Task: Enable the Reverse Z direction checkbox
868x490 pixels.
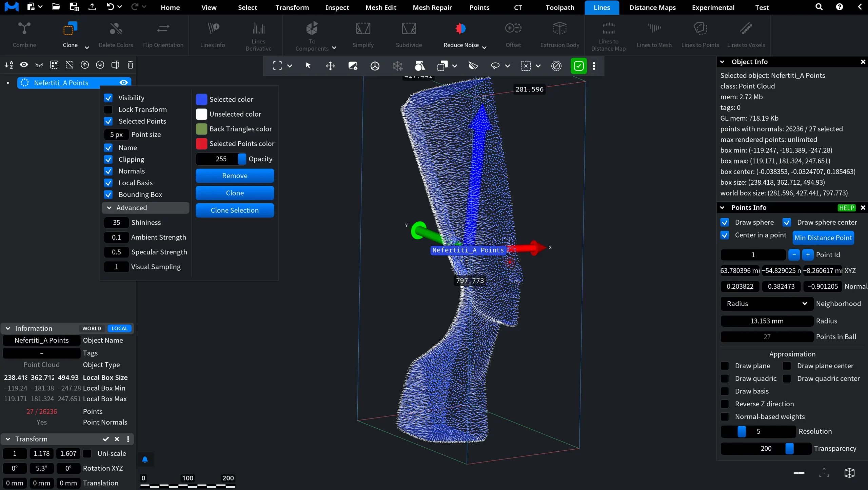Action: click(x=725, y=404)
